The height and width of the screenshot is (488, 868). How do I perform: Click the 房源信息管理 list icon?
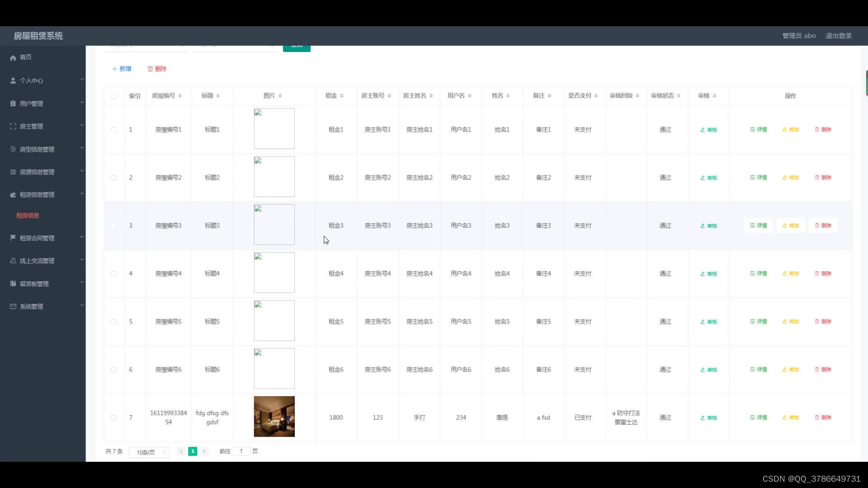13,172
